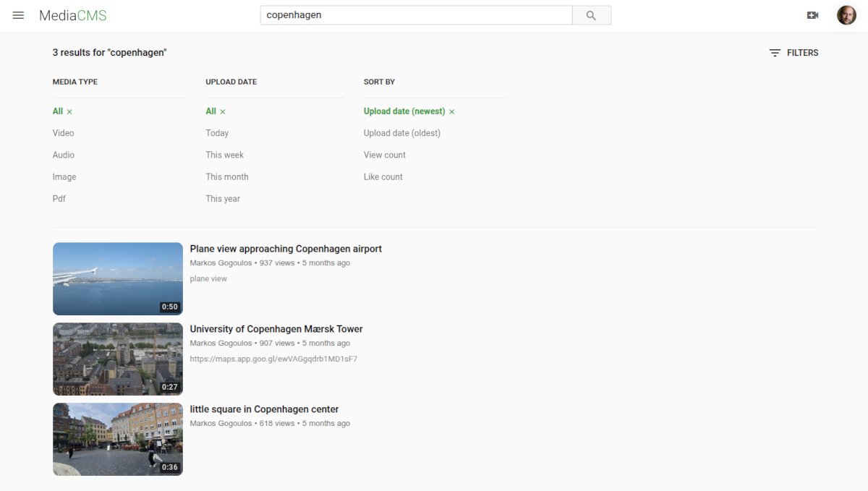Image resolution: width=868 pixels, height=491 pixels.
Task: Sort results by View count
Action: tap(384, 155)
